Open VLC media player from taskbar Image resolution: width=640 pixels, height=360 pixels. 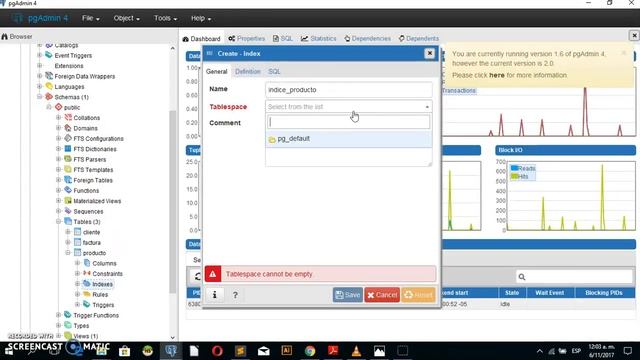[356, 351]
